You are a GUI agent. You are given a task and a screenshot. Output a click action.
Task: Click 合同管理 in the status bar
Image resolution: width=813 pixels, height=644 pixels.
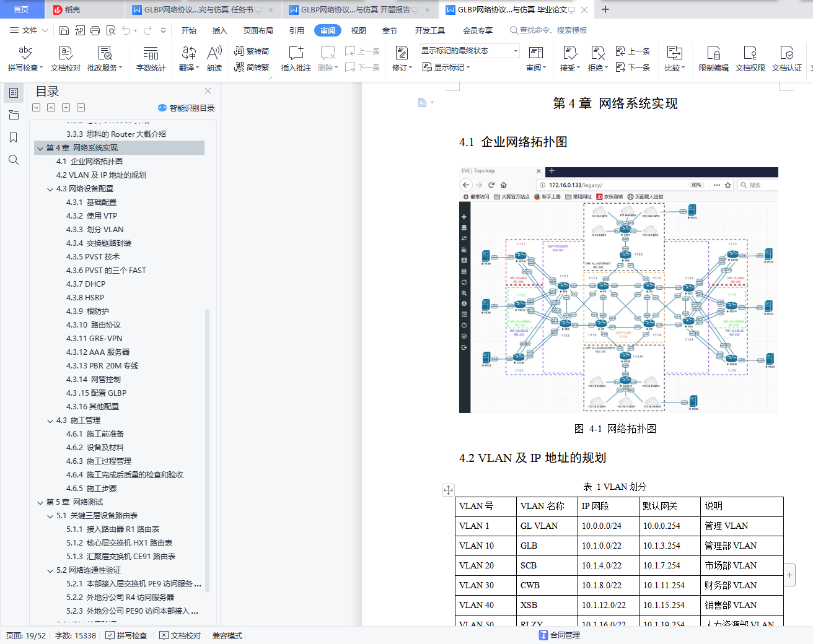click(x=560, y=635)
